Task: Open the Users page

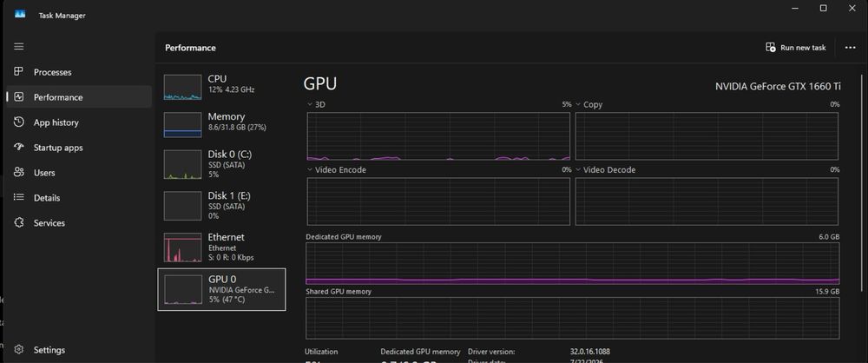Action: tap(44, 173)
